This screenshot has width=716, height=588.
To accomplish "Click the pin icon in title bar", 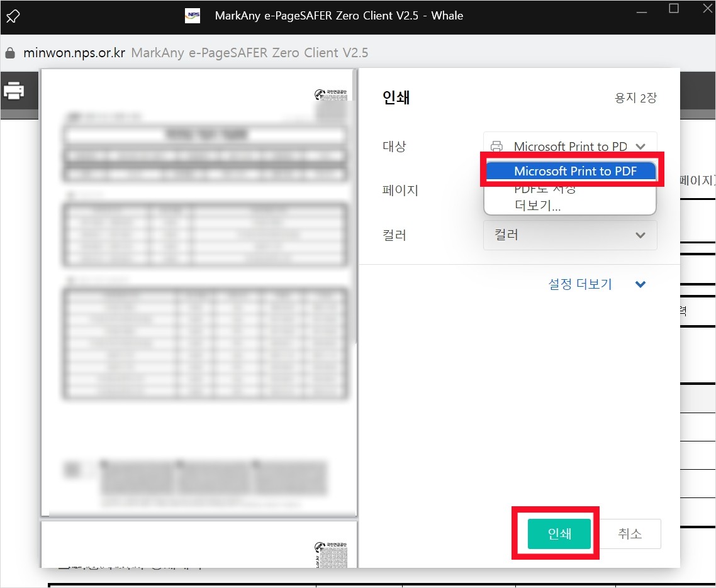I will coord(13,16).
